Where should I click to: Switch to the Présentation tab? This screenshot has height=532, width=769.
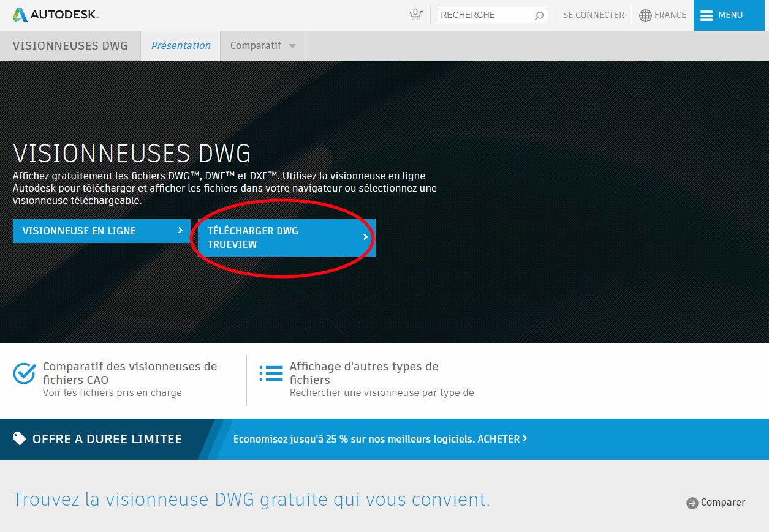(181, 46)
